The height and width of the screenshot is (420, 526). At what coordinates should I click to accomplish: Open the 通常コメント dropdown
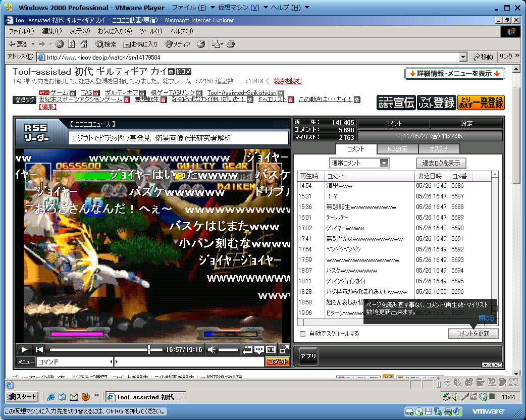(x=359, y=163)
